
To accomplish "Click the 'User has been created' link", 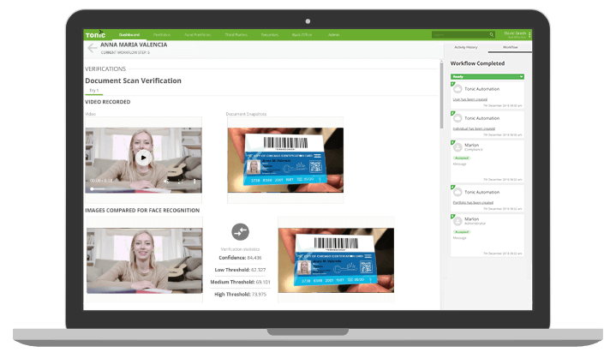I will coord(470,98).
